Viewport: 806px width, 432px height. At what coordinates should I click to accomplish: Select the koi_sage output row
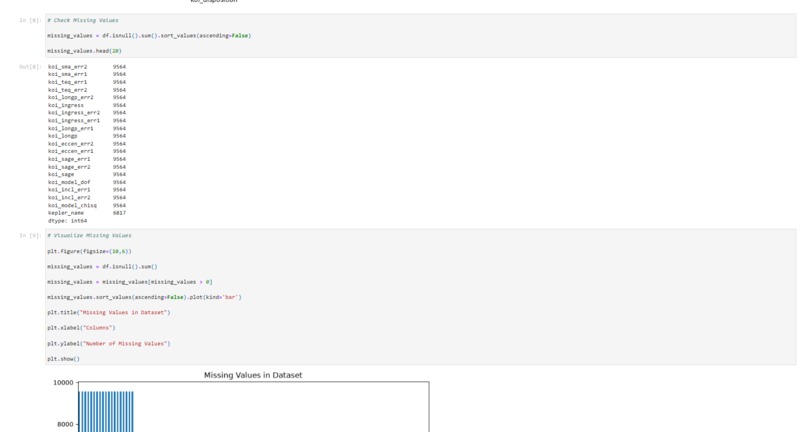pos(87,174)
